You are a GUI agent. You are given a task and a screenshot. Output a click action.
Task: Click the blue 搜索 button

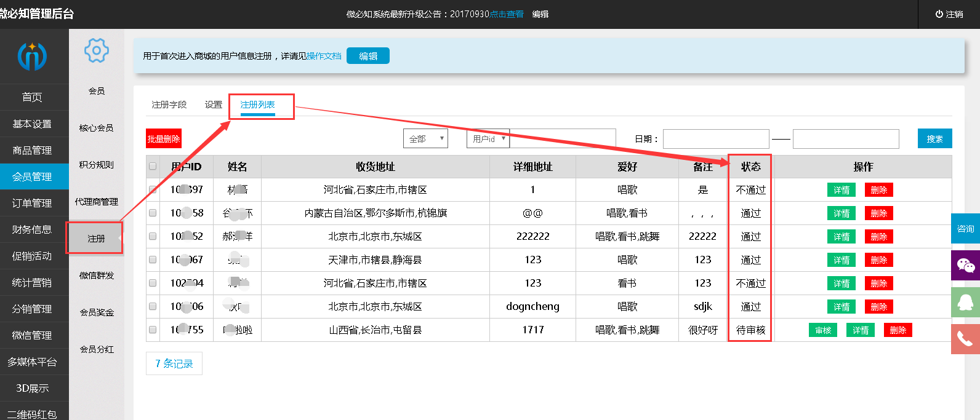pyautogui.click(x=934, y=139)
